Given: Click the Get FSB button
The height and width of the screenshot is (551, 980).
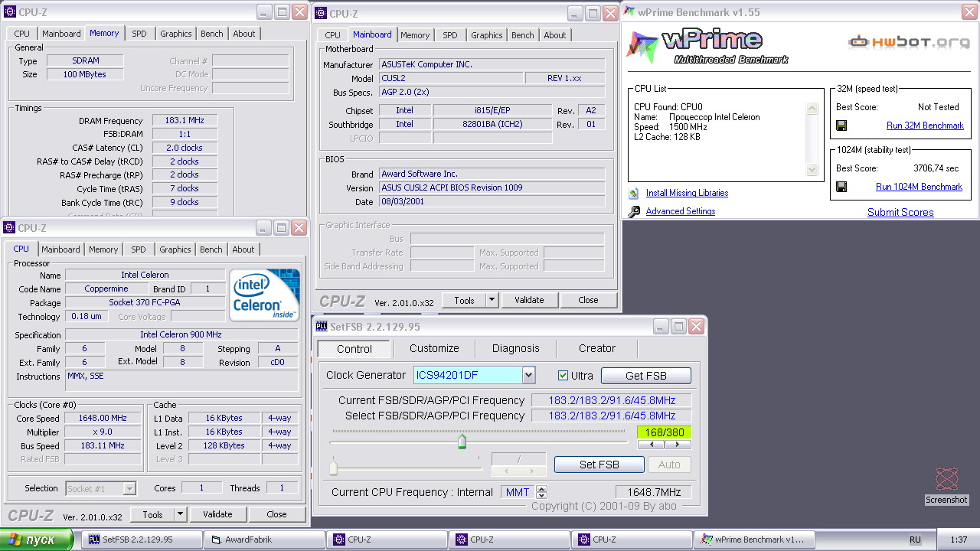Looking at the screenshot, I should [x=646, y=375].
